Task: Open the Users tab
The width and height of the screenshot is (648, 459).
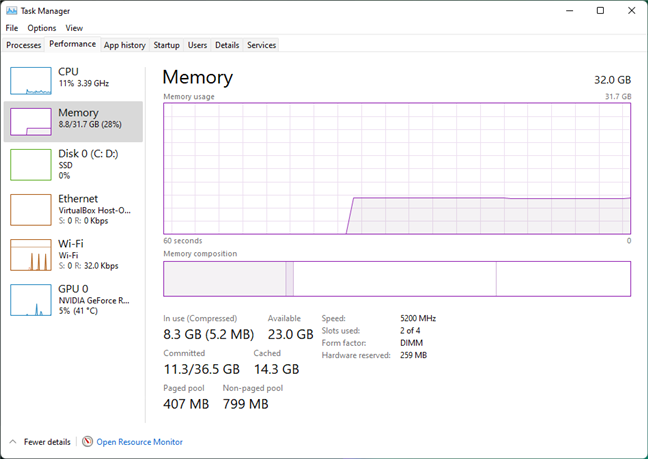Action: tap(197, 45)
